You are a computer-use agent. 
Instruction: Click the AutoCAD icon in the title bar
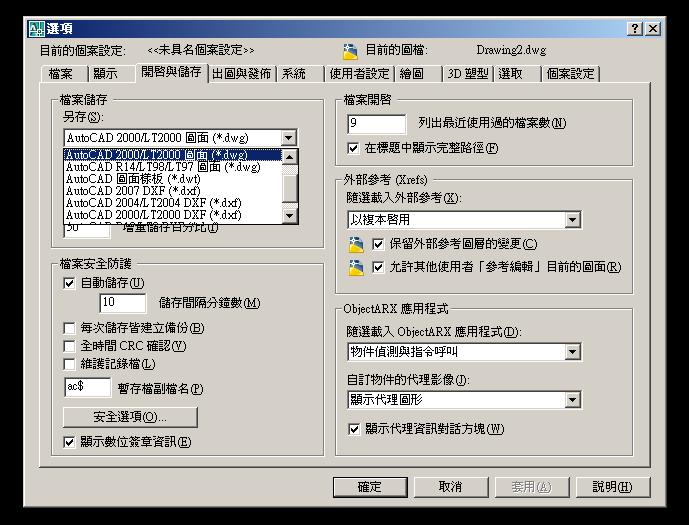pyautogui.click(x=36, y=29)
